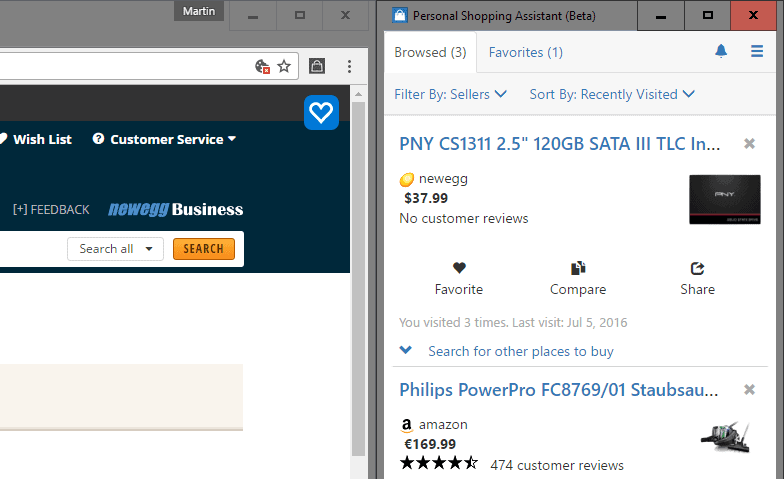Open the Customer Service menu
The image size is (784, 479).
pyautogui.click(x=164, y=140)
